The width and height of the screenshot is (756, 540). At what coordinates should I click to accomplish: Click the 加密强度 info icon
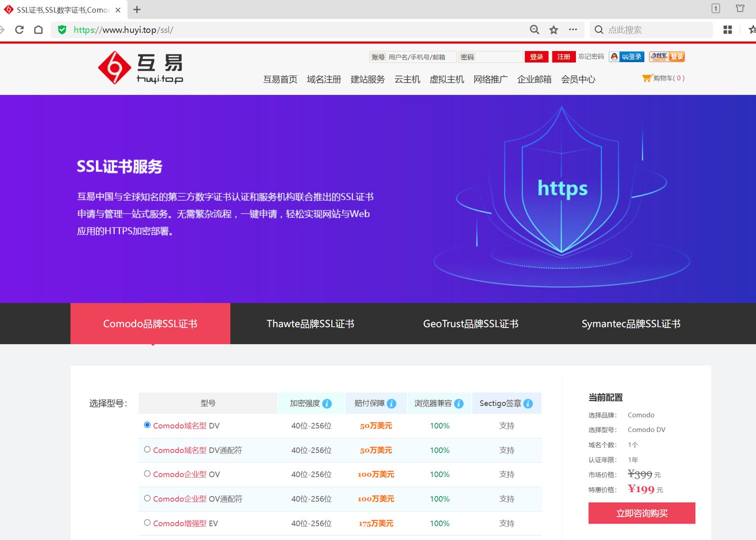coord(327,403)
